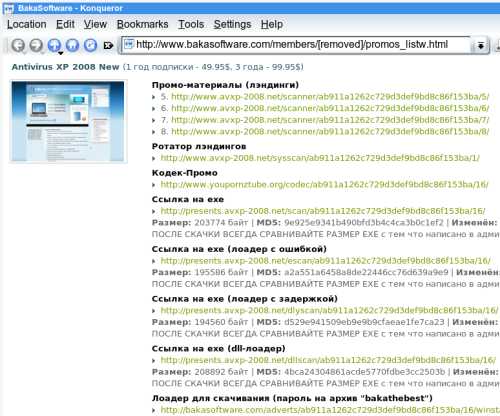Click the Forward navigation arrow icon

coord(36,45)
